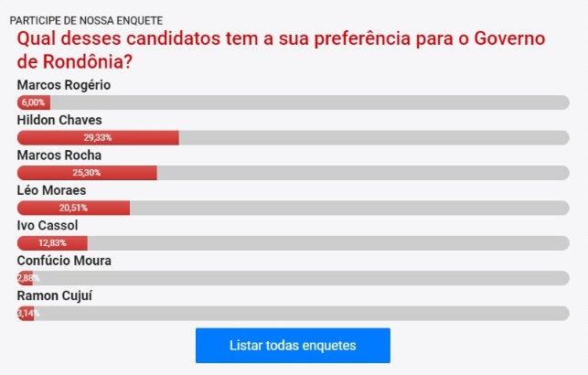This screenshot has width=588, height=375.
Task: Click the 20,51% value in red bar
Action: 73,209
